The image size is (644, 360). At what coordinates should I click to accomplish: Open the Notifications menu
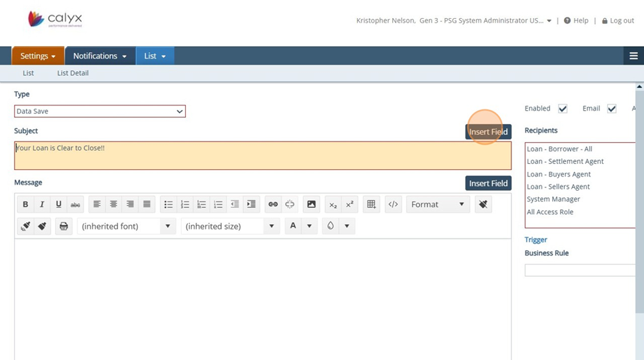click(100, 56)
